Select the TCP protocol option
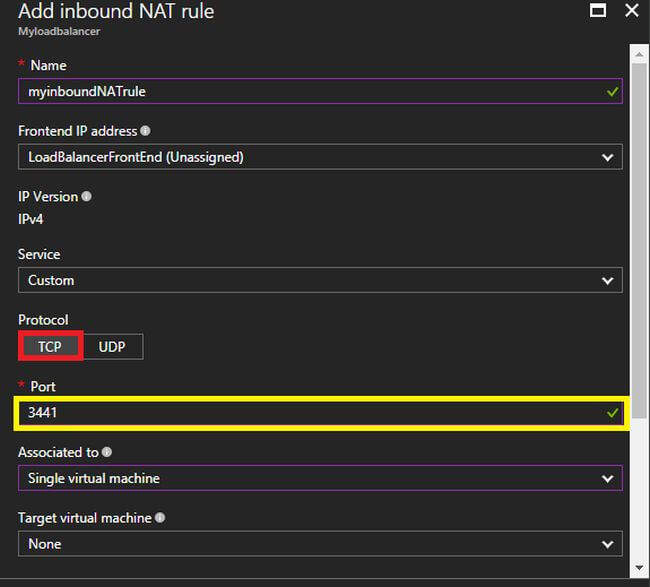650x587 pixels. (x=50, y=346)
